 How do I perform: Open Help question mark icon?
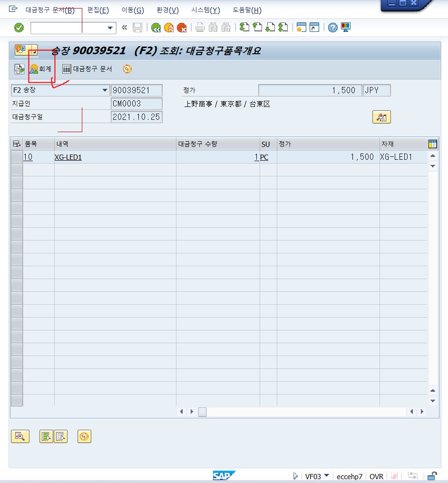333,28
